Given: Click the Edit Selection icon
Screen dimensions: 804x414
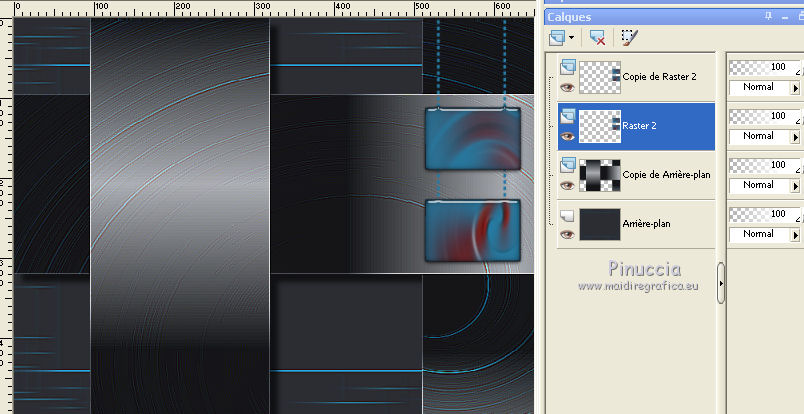Looking at the screenshot, I should [629, 37].
